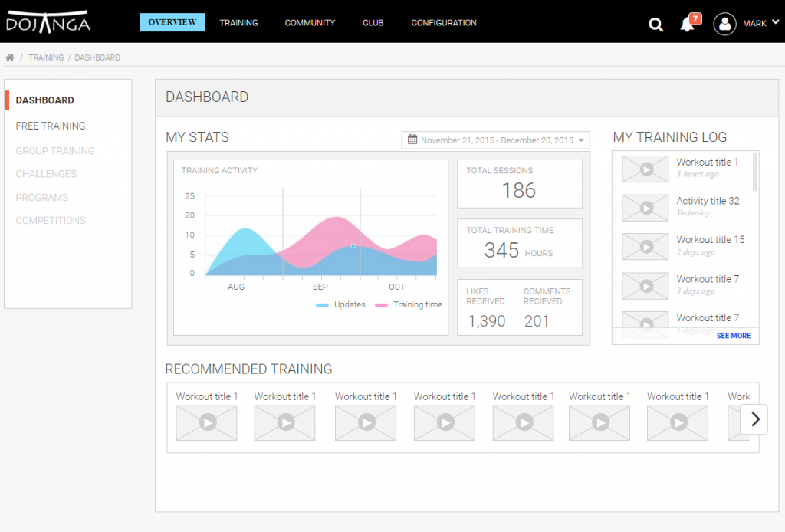Open notifications bell with badge 7
785x532 pixels.
coord(687,25)
